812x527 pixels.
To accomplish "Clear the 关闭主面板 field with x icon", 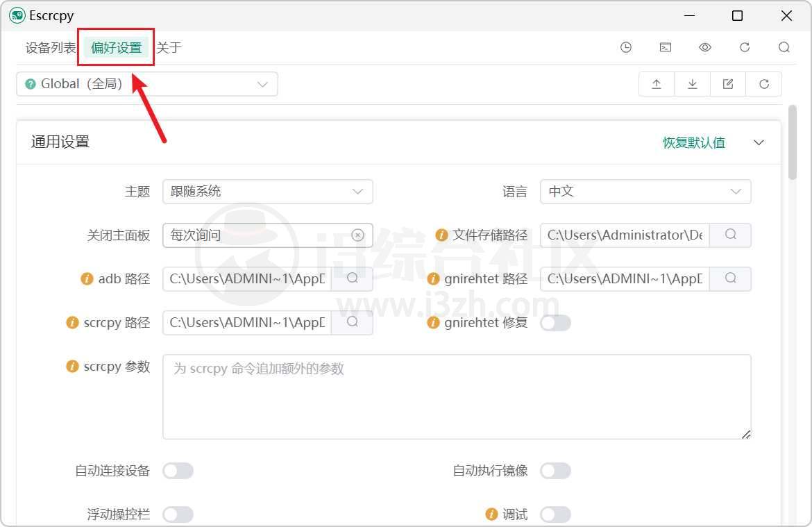I will [357, 235].
